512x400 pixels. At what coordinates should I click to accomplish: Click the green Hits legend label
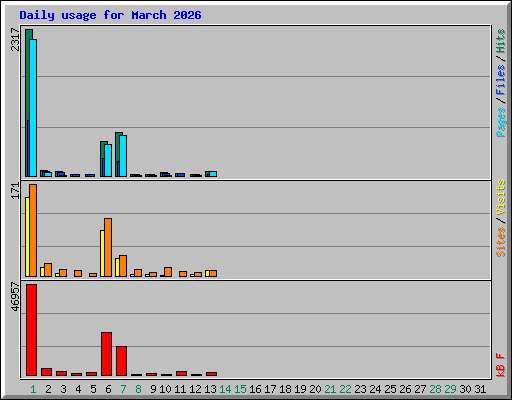501,41
